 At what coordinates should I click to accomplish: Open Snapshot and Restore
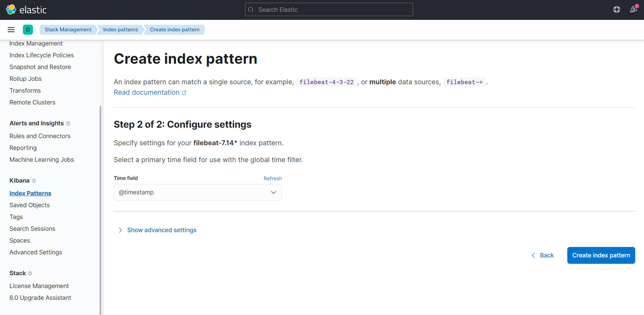(40, 67)
